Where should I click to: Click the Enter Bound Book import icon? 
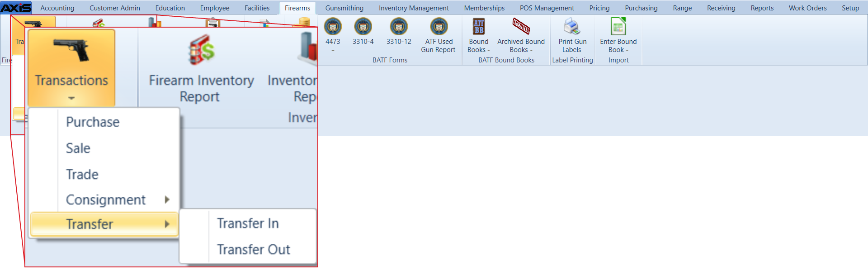pos(618,27)
